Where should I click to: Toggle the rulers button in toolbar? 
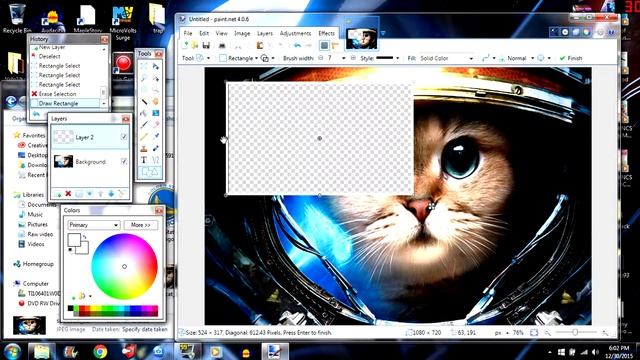tap(336, 45)
